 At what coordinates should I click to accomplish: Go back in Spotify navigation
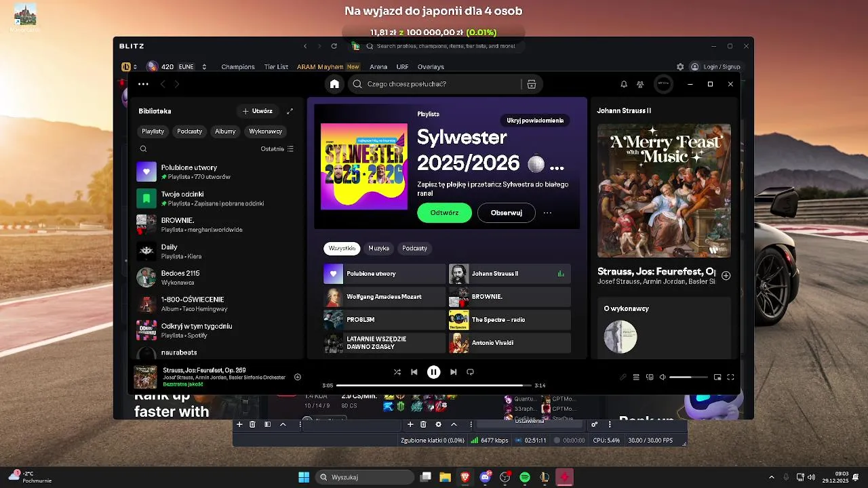(x=163, y=84)
